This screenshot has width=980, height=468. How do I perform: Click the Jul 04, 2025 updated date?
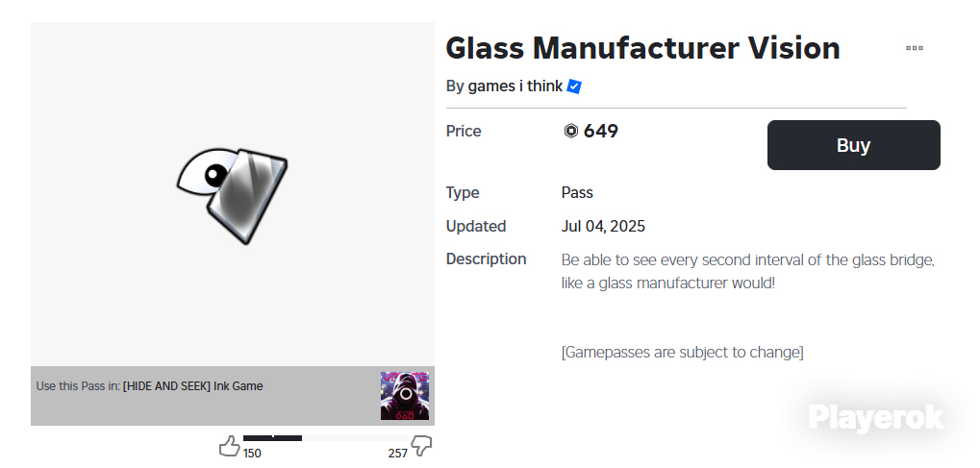[x=603, y=227]
